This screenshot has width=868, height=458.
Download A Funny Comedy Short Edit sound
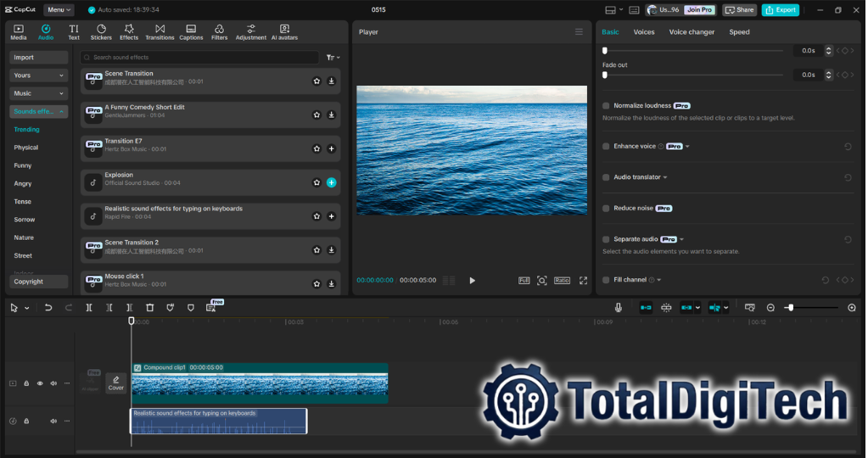pos(331,115)
